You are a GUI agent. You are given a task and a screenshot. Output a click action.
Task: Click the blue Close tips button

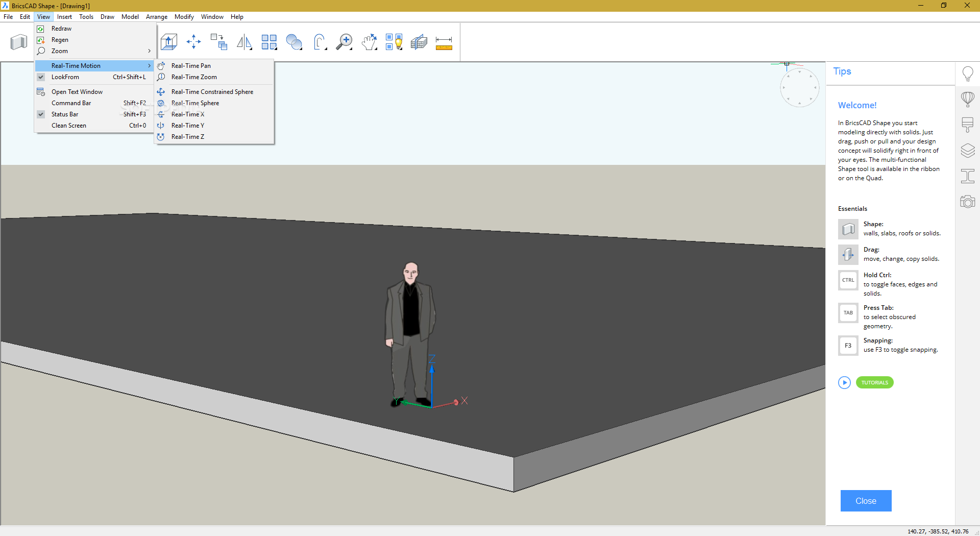(866, 501)
